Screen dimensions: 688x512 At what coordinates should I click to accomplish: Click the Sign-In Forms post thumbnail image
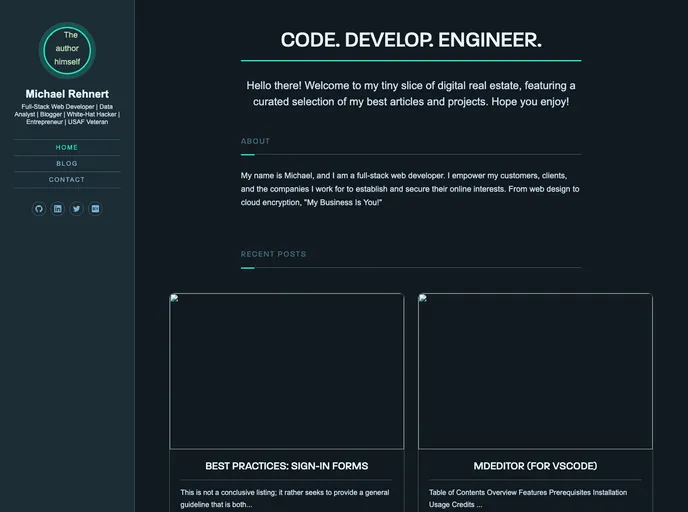[x=286, y=371]
